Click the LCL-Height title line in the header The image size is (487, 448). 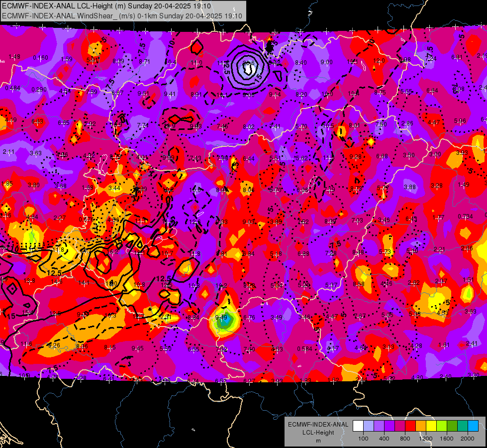click(106, 6)
